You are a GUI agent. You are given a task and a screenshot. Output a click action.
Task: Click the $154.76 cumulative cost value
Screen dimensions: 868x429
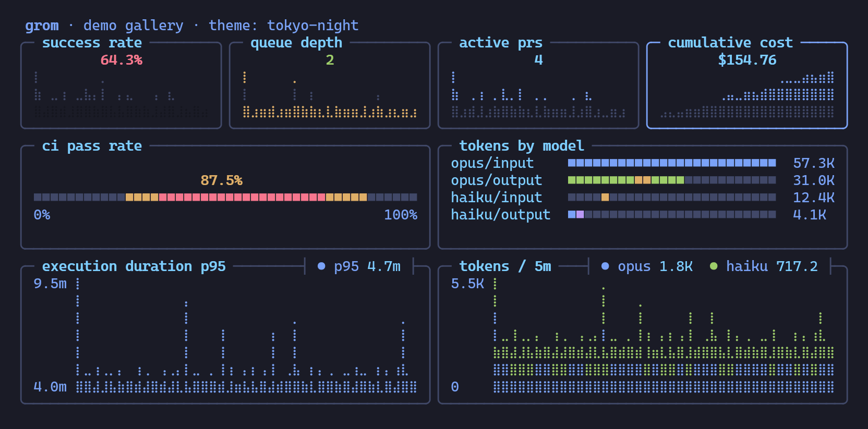pos(747,60)
